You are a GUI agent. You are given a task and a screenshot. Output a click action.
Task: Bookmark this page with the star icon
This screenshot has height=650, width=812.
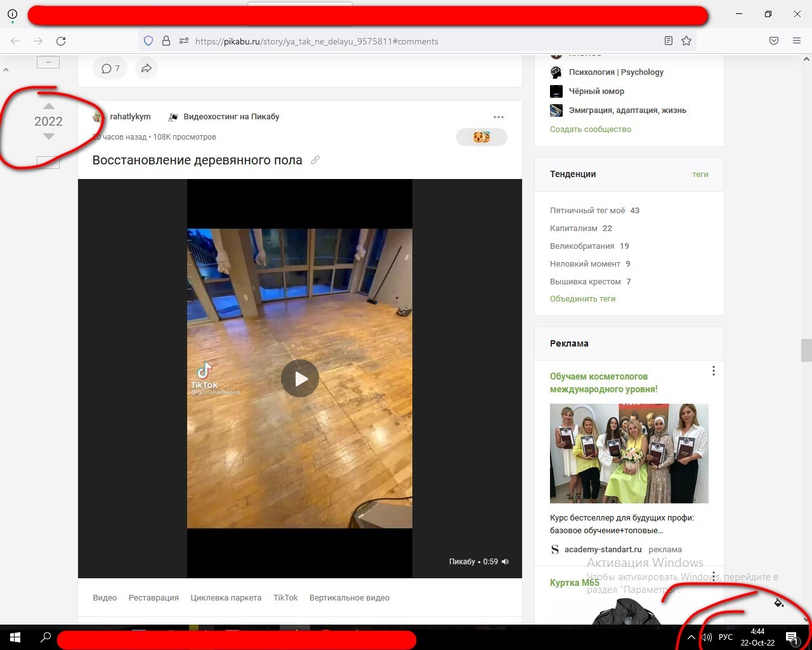click(x=686, y=41)
